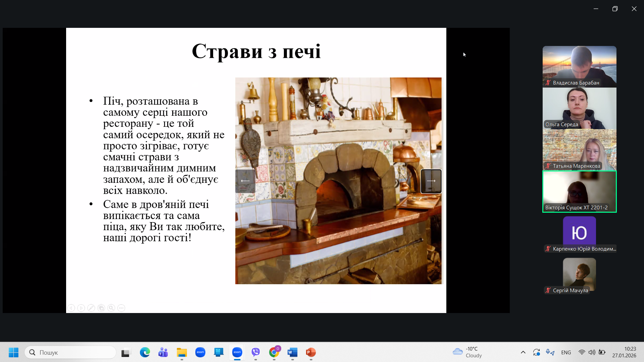Select Владислав Барабан's video tile

click(x=579, y=66)
